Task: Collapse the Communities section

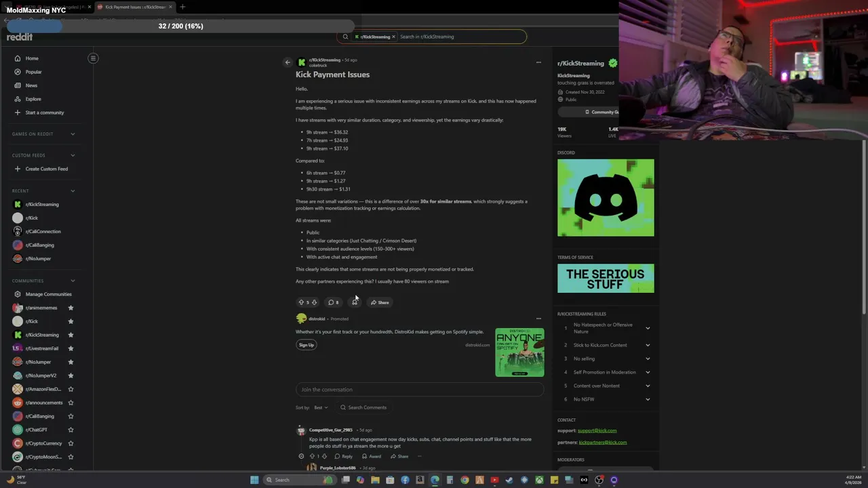Action: pos(73,281)
